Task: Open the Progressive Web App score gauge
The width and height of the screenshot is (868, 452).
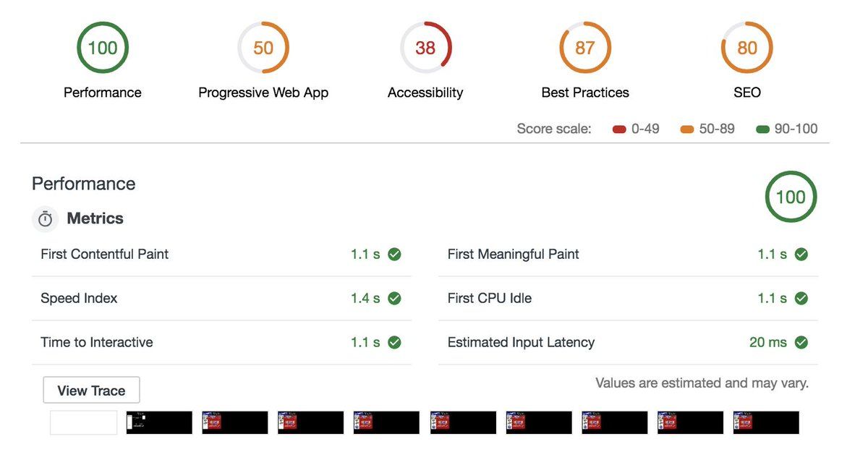Action: (263, 48)
